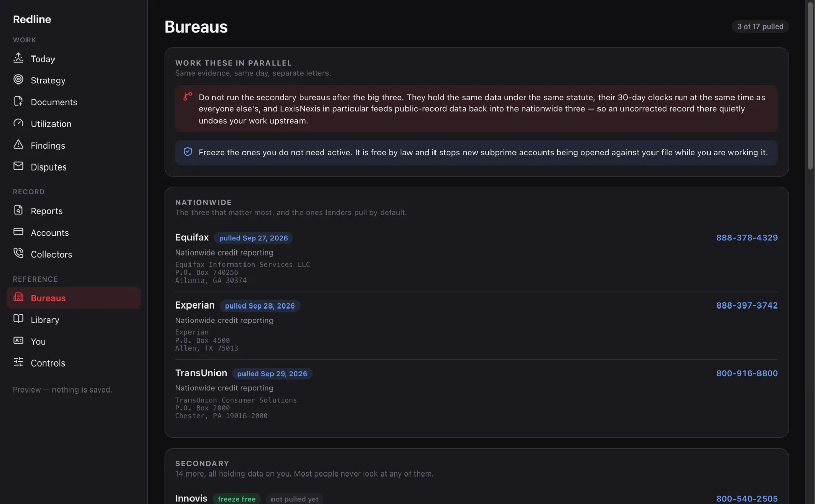
Task: Click the Collectors phone icon
Action: tap(18, 253)
